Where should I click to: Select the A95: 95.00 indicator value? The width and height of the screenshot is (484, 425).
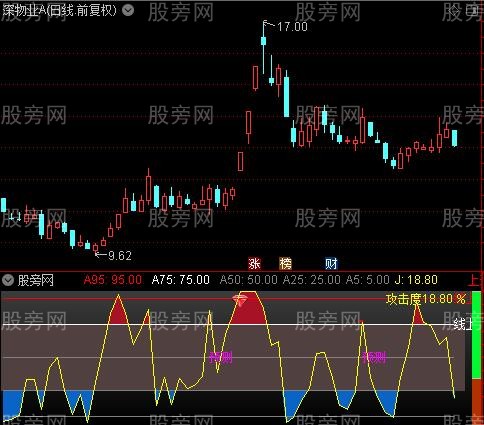(x=113, y=280)
